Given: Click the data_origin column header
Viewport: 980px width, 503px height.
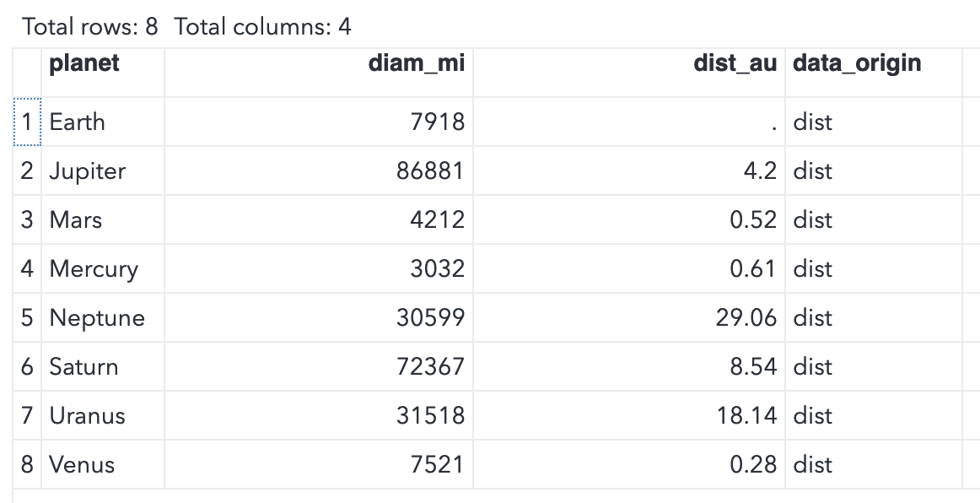Looking at the screenshot, I should coord(857,63).
